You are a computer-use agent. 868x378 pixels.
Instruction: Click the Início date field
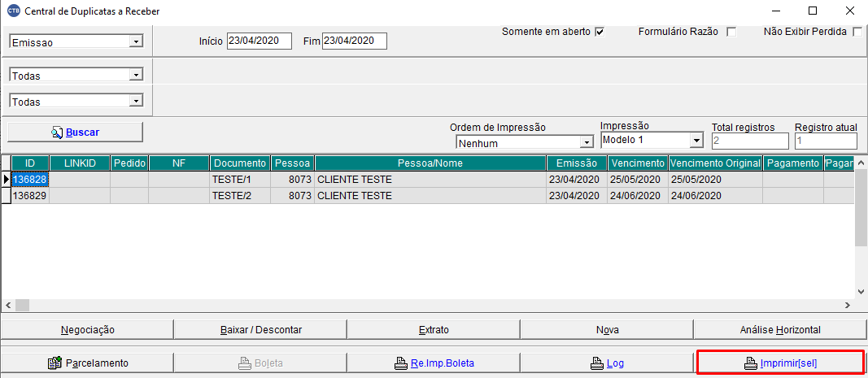[x=259, y=41]
